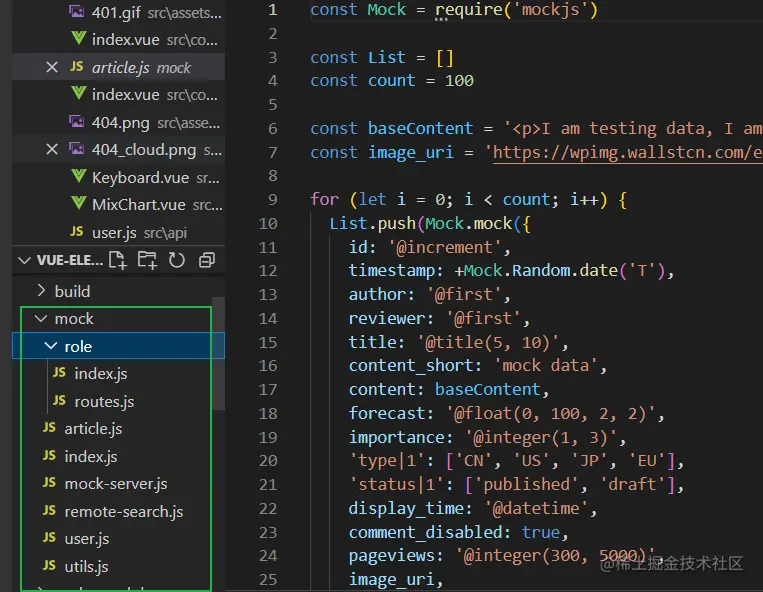Open article.js in mock folder tree
The height and width of the screenshot is (592, 763).
coord(93,429)
